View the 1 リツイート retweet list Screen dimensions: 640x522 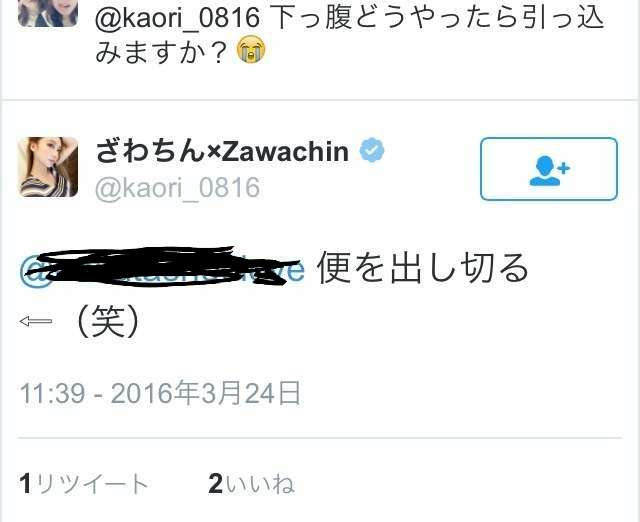84,484
